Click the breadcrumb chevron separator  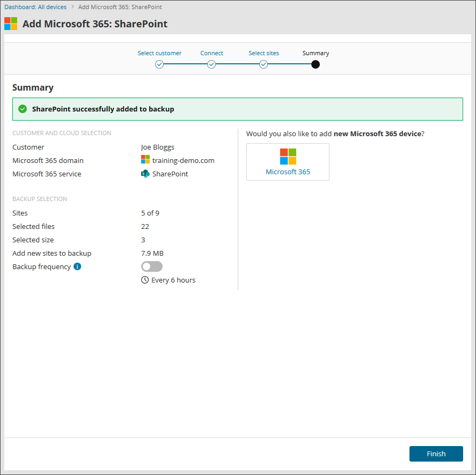coord(72,6)
